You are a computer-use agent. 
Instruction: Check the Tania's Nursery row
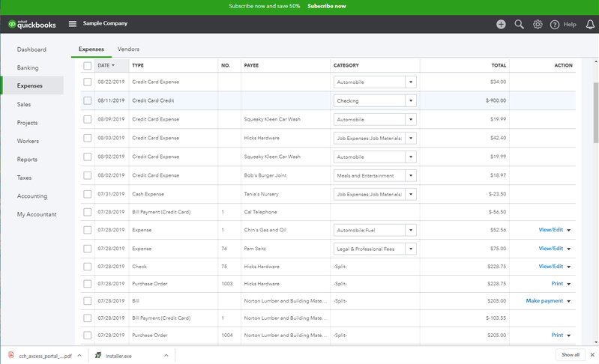point(87,194)
